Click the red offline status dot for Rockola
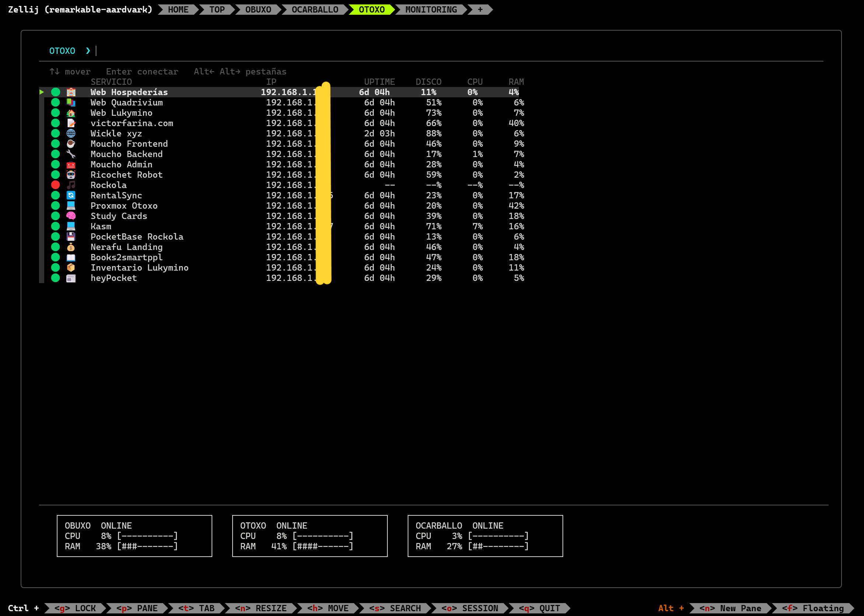Screen dimensions: 864x616 point(55,185)
